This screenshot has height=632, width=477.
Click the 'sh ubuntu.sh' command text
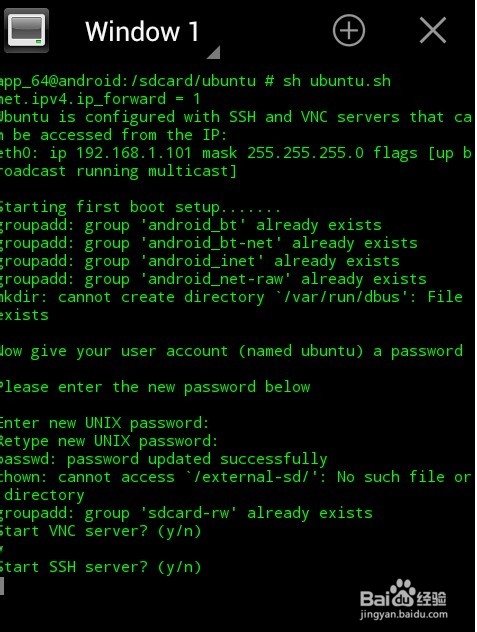pos(337,81)
